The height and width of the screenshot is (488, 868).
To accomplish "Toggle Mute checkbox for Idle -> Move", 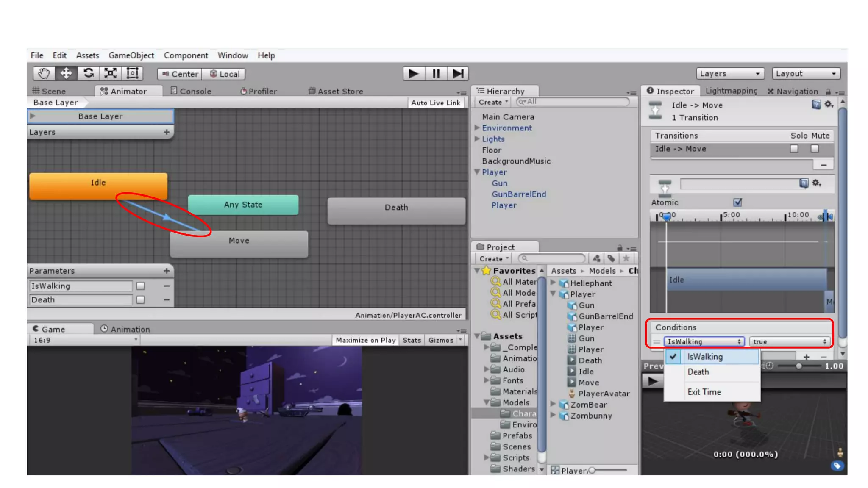I will 815,149.
